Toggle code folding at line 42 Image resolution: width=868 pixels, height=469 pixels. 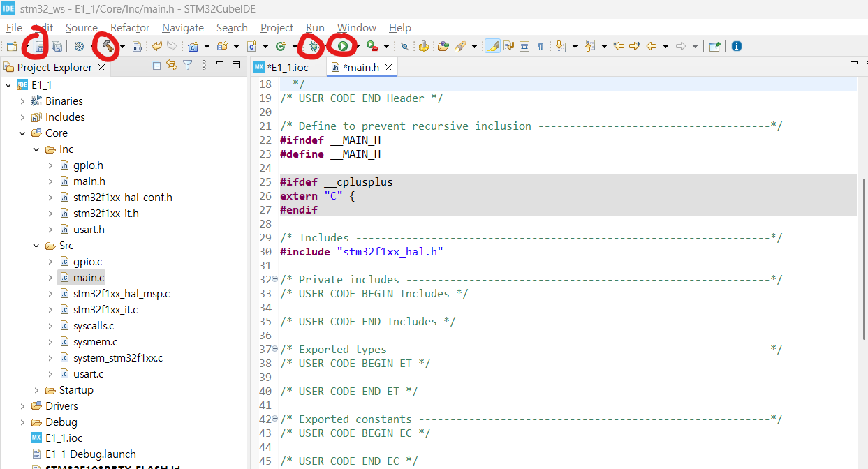coord(274,419)
